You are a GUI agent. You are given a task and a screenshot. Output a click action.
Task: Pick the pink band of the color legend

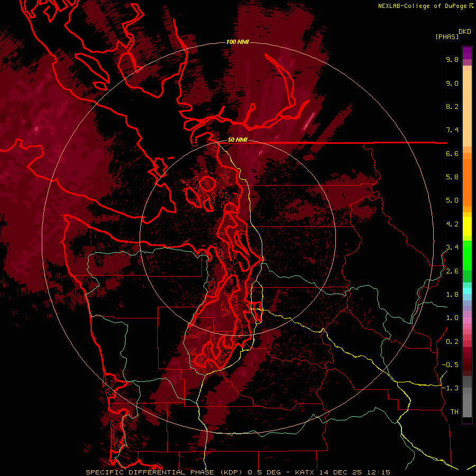tap(467, 321)
